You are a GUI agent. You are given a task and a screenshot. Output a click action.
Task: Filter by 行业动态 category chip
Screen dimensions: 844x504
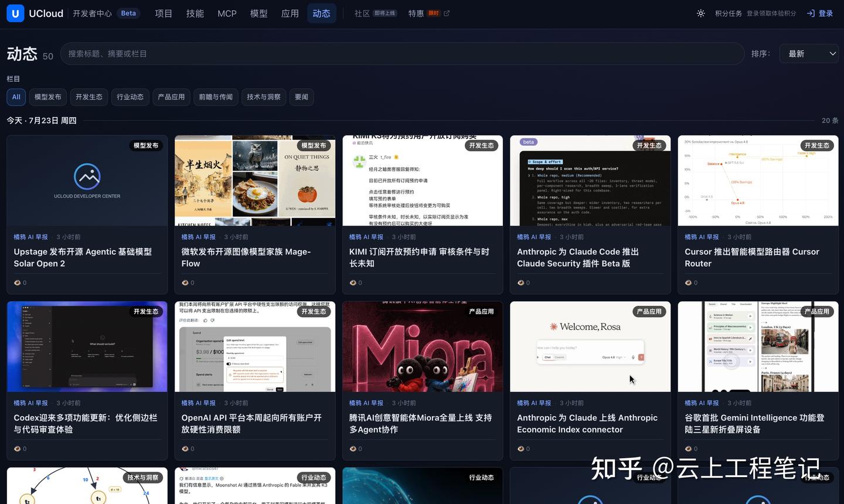[x=130, y=97]
